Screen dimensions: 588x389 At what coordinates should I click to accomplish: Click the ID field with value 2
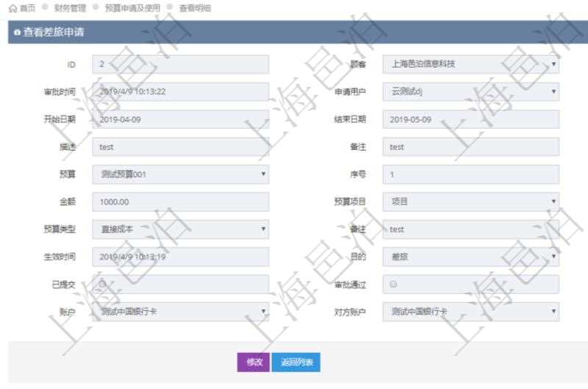click(180, 64)
